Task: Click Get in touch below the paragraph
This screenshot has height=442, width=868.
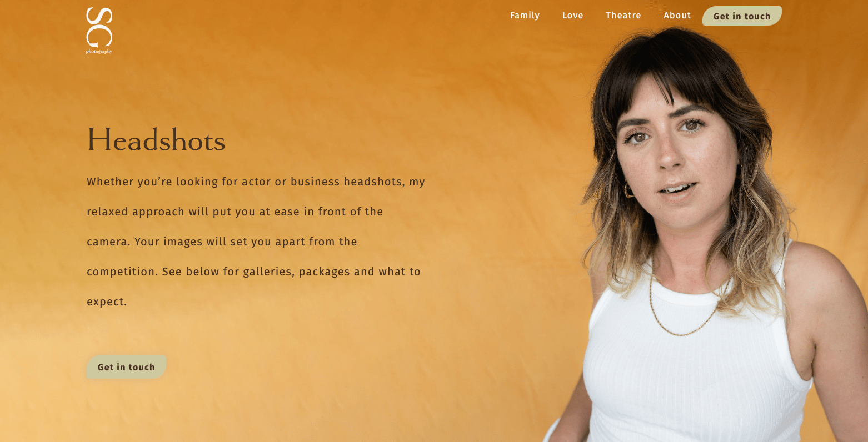Action: tap(126, 367)
